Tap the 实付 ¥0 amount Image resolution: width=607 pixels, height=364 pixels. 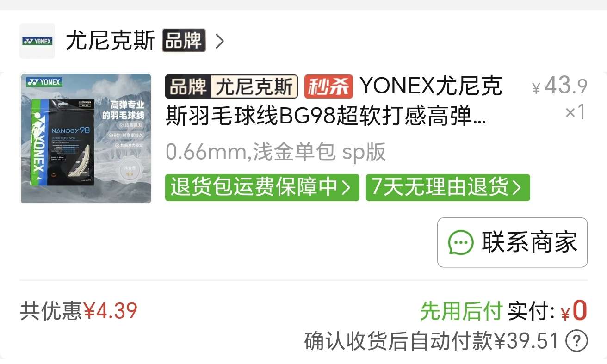[548, 311]
